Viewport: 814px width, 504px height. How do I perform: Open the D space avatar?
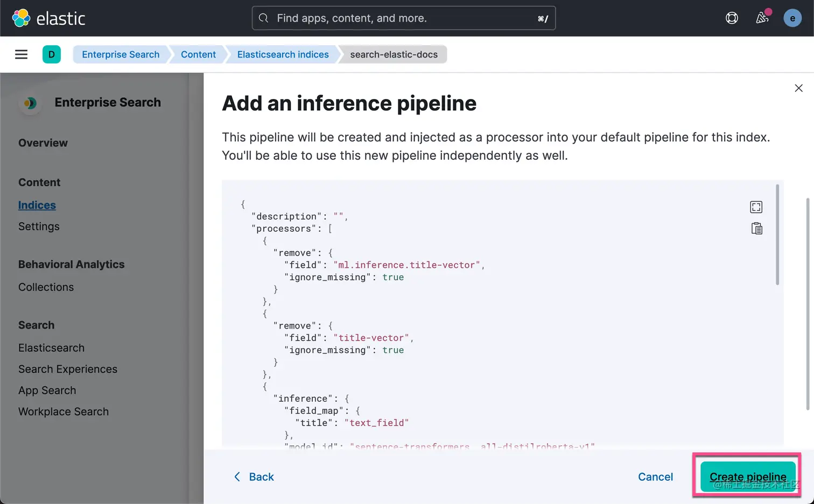[52, 54]
